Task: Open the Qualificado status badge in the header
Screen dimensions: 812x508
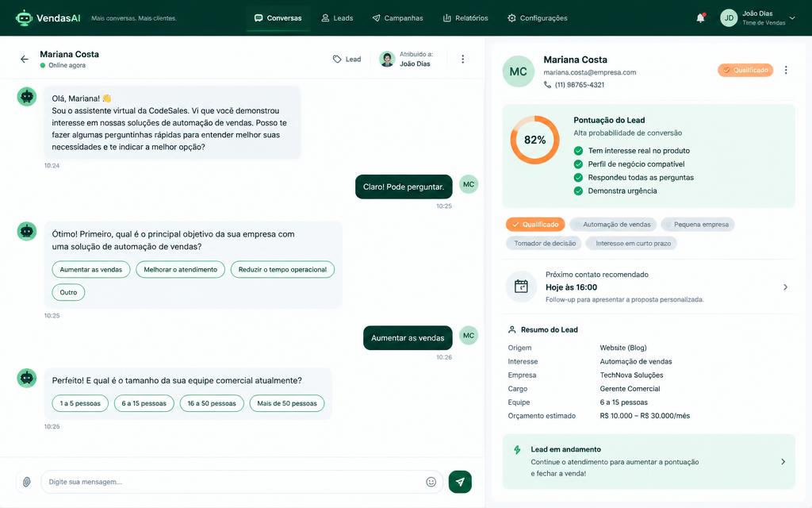Action: point(745,70)
